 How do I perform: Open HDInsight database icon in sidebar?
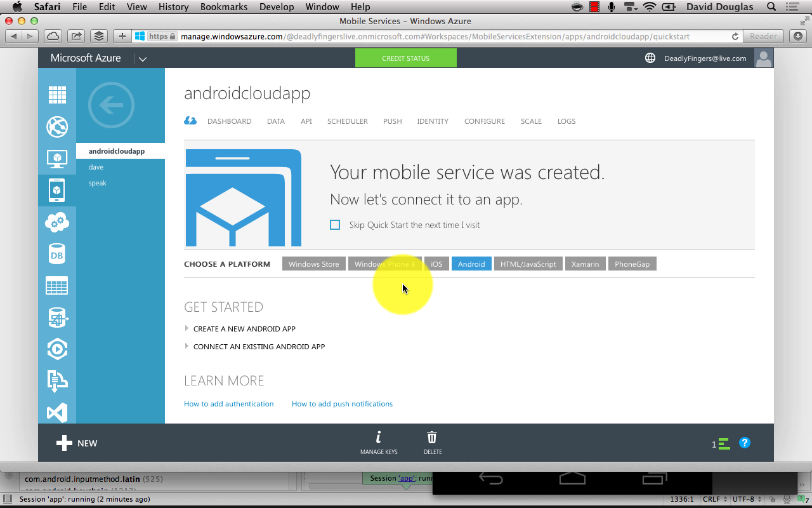click(x=57, y=317)
